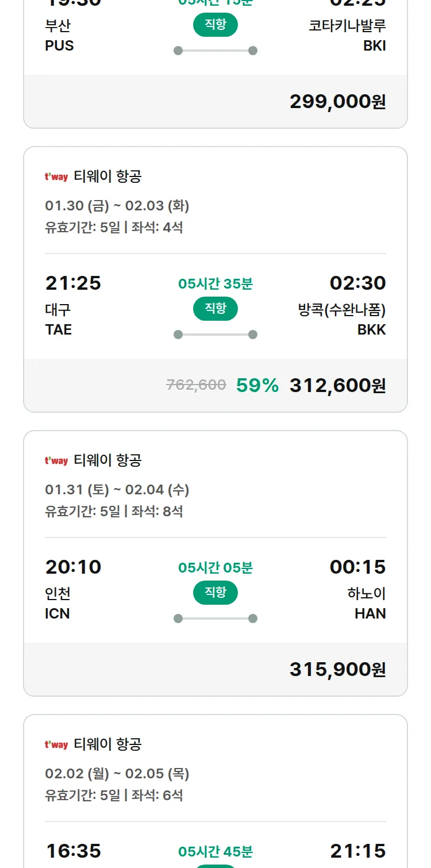Open the 01.31 (토) ~ 02.04 (수) date range
431x868 pixels.
click(x=117, y=490)
